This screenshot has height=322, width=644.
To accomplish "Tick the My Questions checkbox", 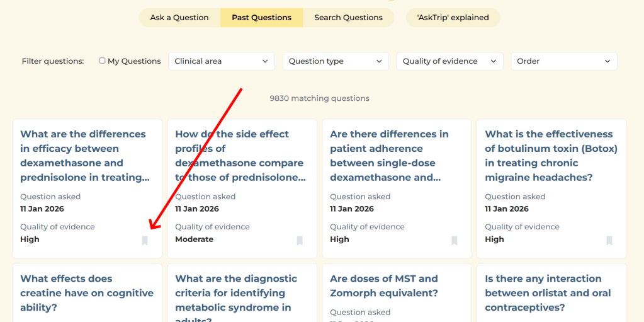I will click(103, 61).
